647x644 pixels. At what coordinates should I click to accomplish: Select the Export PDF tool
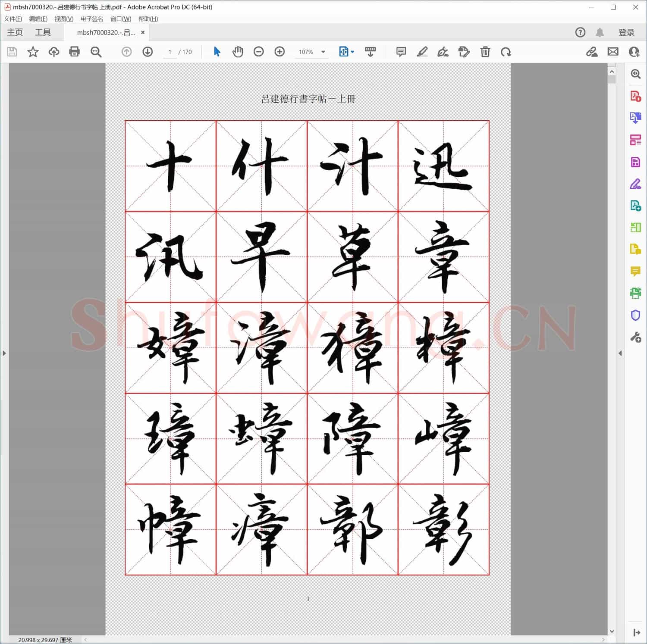coord(635,118)
